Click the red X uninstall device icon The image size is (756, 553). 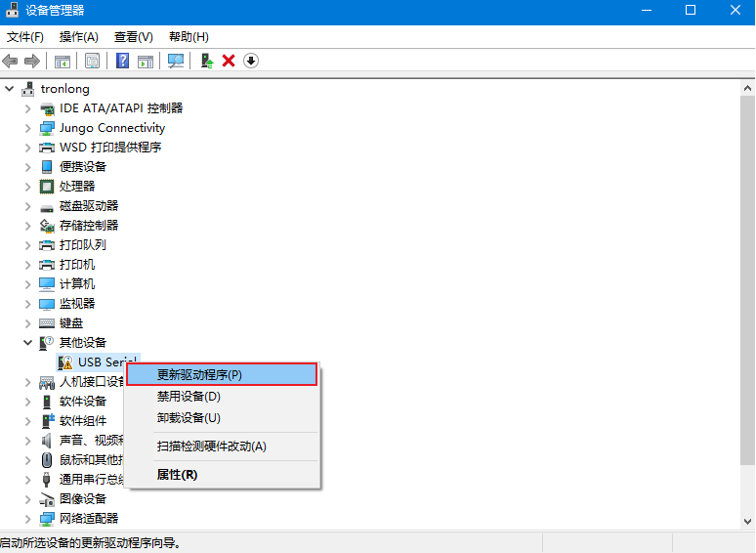[x=229, y=61]
